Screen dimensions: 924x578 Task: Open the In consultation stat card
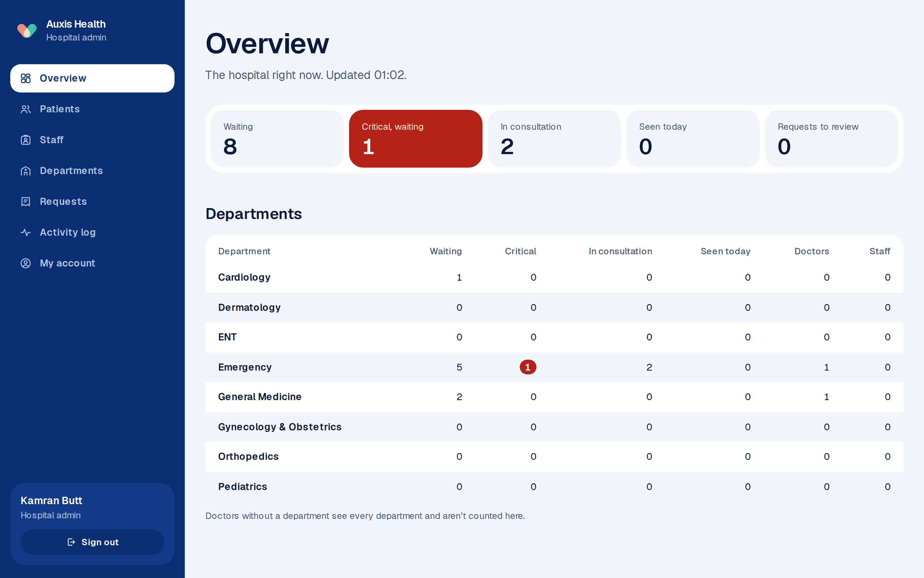pos(554,139)
